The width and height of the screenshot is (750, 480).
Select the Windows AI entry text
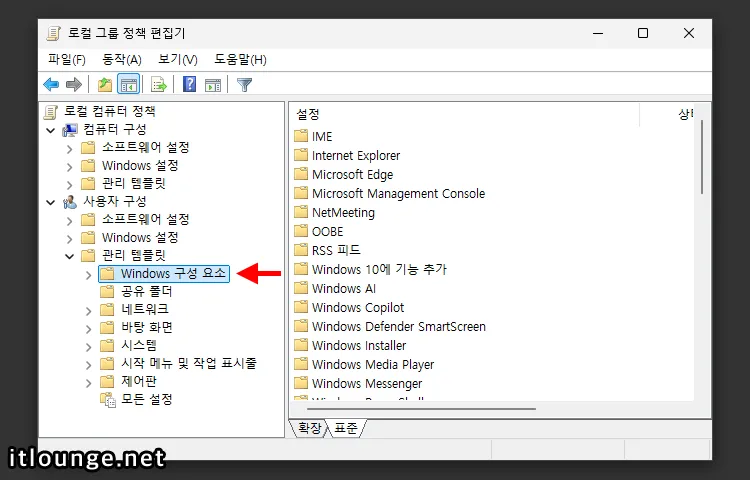point(343,288)
